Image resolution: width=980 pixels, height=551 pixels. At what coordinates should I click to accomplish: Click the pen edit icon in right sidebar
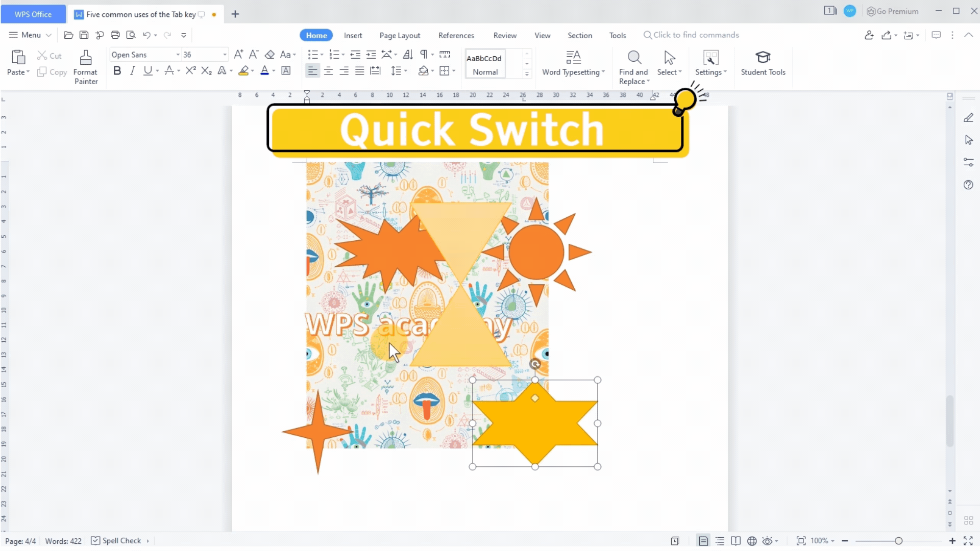[x=968, y=118]
